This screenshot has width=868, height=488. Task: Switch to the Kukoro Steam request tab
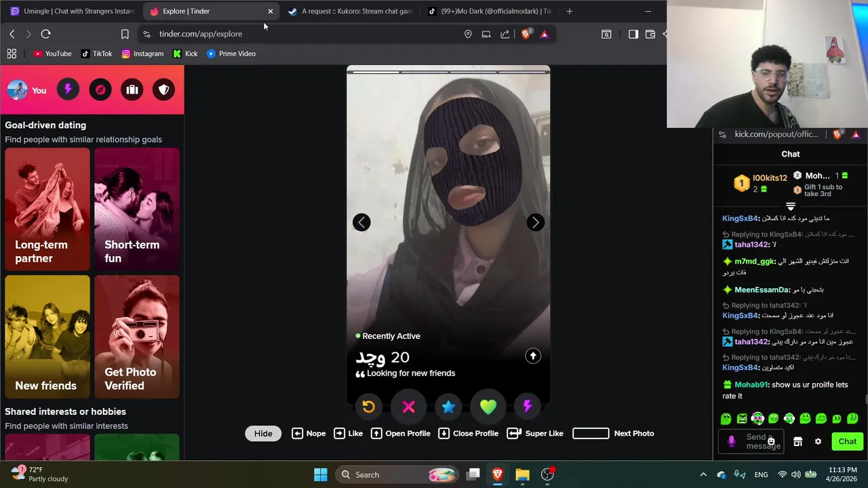350,11
